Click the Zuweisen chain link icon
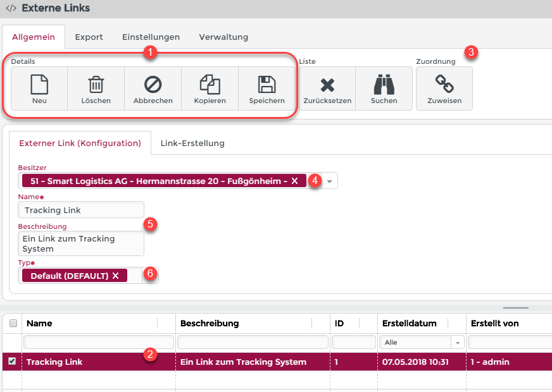Screen dimensions: 552x392 tap(444, 84)
